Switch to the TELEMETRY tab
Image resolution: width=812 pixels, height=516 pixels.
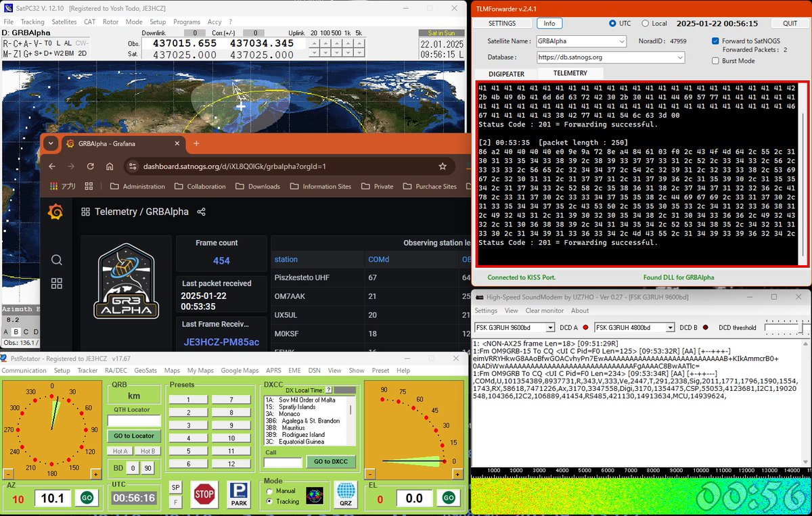(570, 73)
